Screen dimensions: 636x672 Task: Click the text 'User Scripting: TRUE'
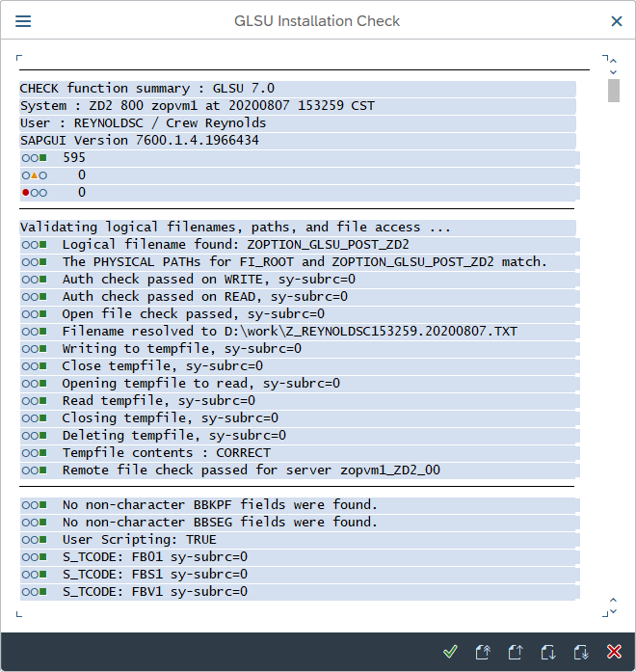point(140,540)
